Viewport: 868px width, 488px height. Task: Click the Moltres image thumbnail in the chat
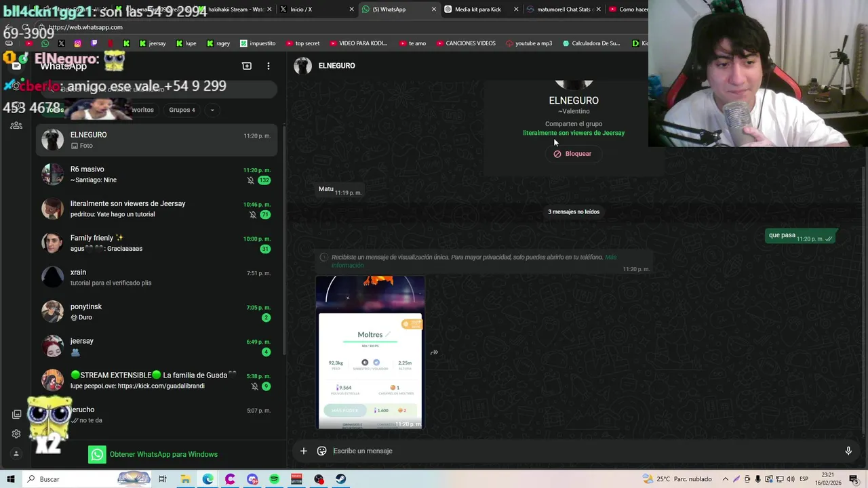click(370, 352)
